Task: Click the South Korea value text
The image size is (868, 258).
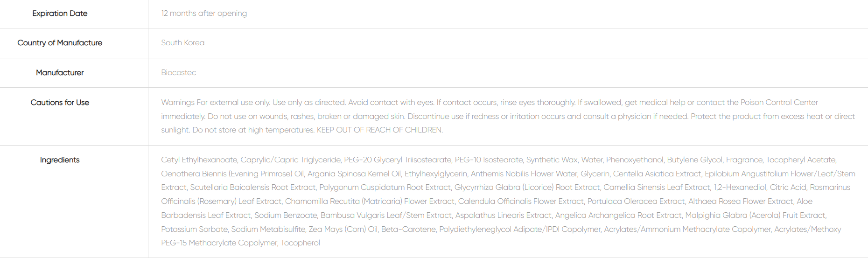Action: click(182, 43)
